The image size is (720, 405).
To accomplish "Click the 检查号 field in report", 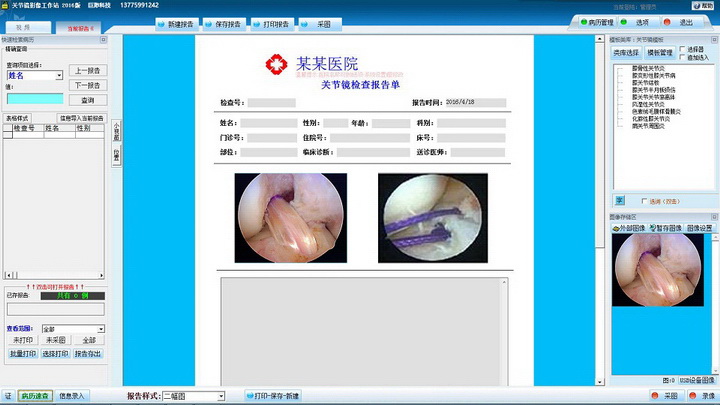I will point(272,103).
